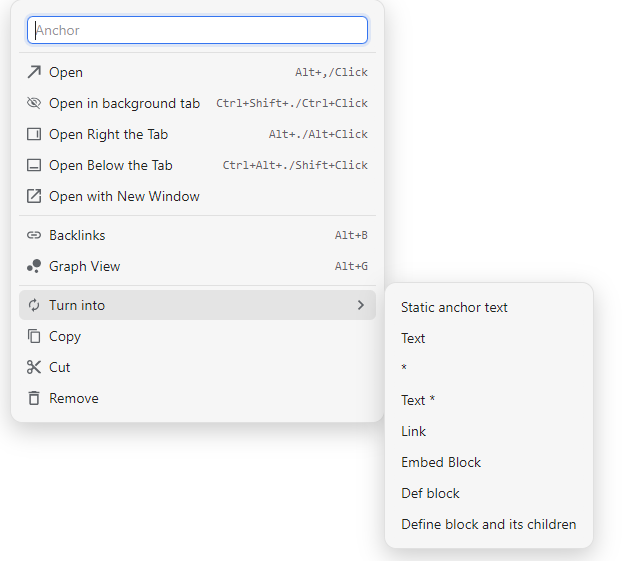Type in the Anchor text field
623x561 pixels.
(x=197, y=30)
